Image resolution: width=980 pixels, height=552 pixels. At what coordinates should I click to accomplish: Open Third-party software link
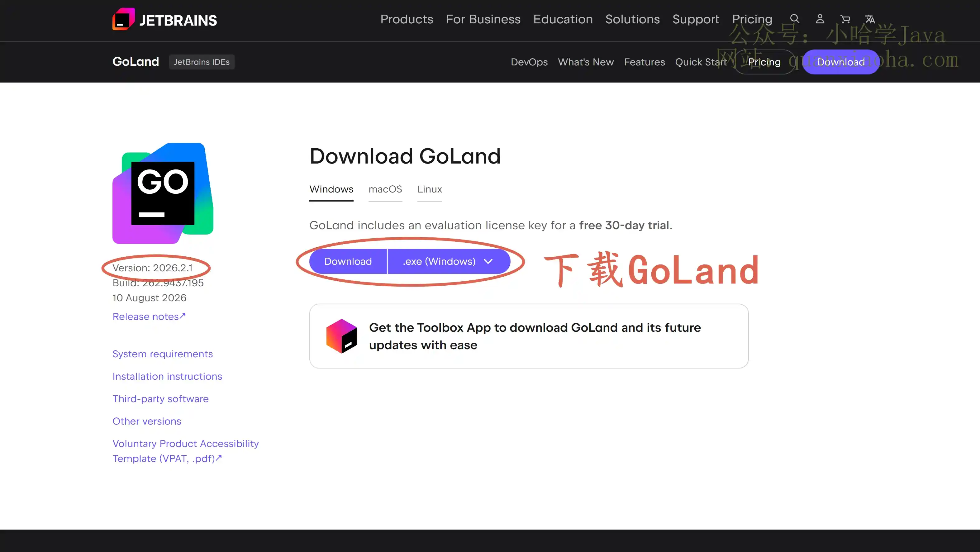(x=160, y=399)
